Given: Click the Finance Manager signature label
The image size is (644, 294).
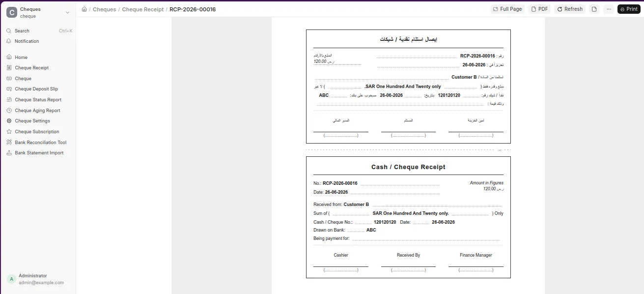Looking at the screenshot, I should pyautogui.click(x=476, y=255).
